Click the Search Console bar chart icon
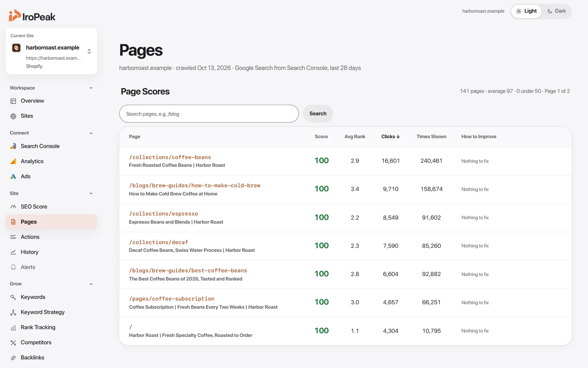Screen dimensions: 588x368 [13, 146]
